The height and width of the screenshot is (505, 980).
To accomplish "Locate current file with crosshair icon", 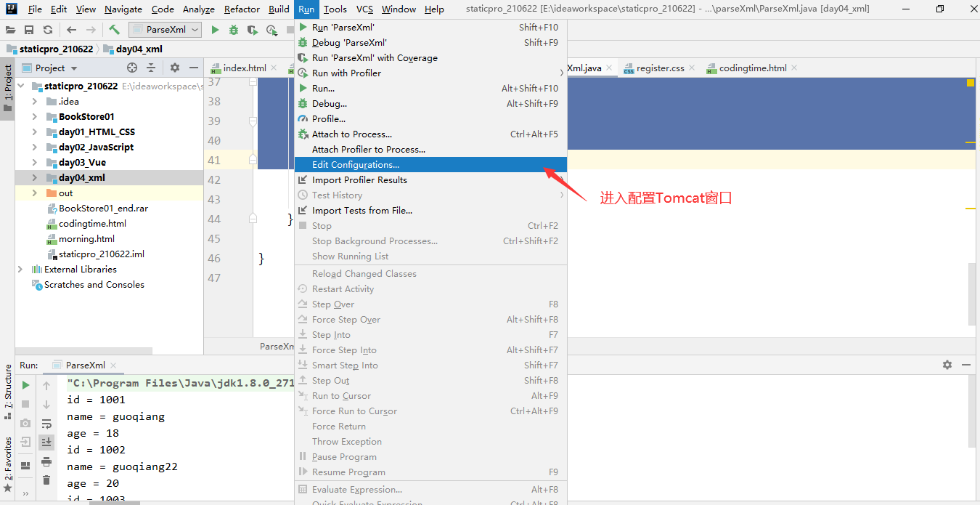I will pos(132,68).
